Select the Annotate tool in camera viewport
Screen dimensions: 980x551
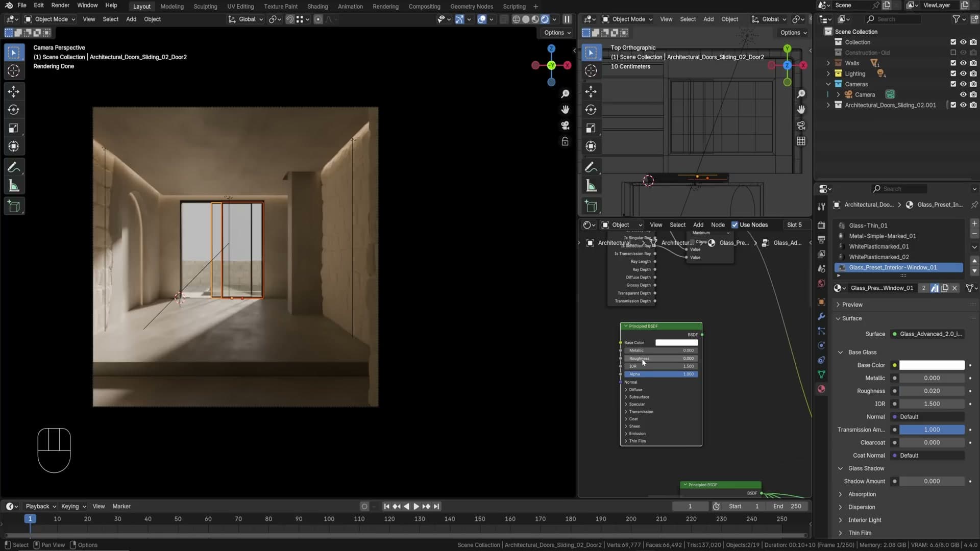coord(14,167)
